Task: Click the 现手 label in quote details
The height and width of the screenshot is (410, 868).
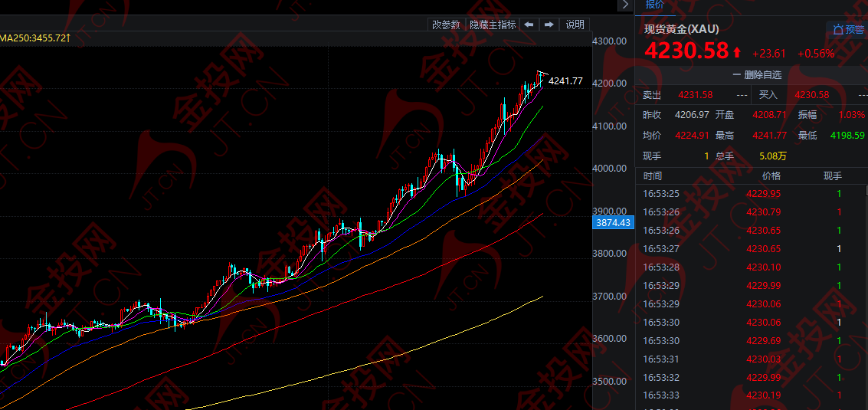Action: click(x=652, y=156)
